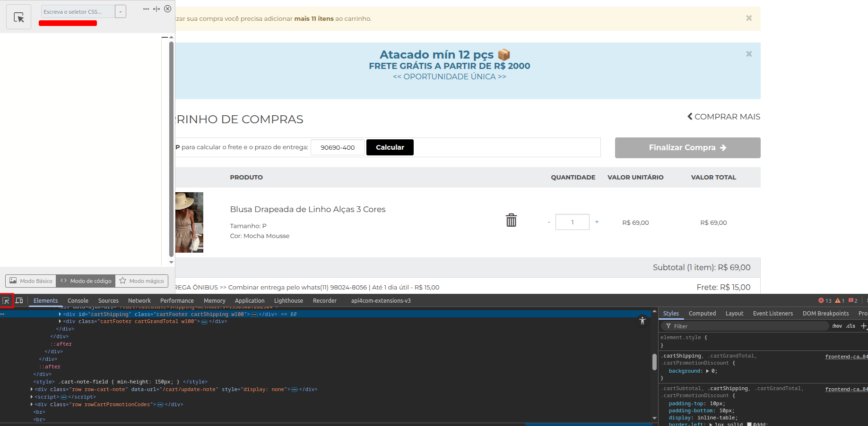Image resolution: width=868 pixels, height=426 pixels.
Task: Select the Computed sidebar tab
Action: coord(702,313)
